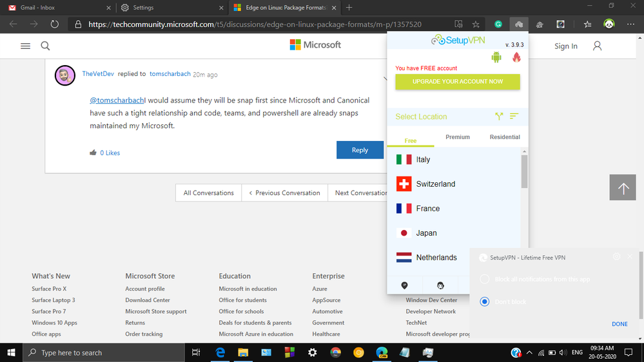Open Chrome from the taskbar

point(336,352)
